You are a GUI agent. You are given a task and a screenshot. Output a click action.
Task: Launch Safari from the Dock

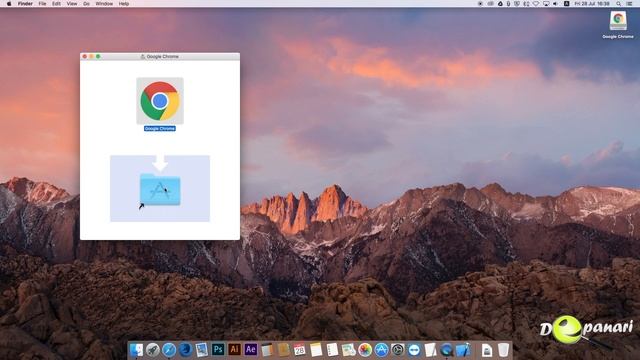coord(169,350)
